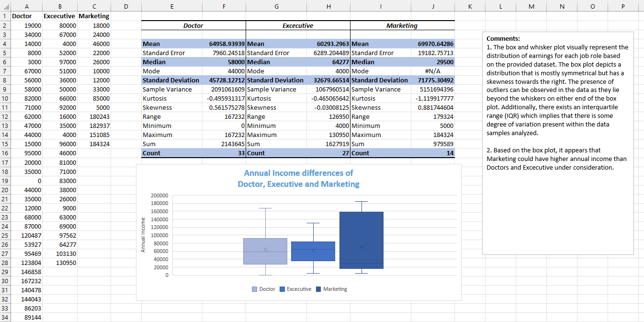Select sum value 979589
The height and width of the screenshot is (322, 644).
pyautogui.click(x=433, y=144)
